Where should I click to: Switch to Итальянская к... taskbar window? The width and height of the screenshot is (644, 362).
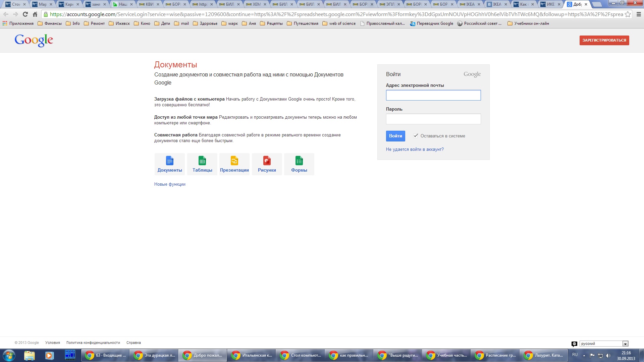point(252,355)
